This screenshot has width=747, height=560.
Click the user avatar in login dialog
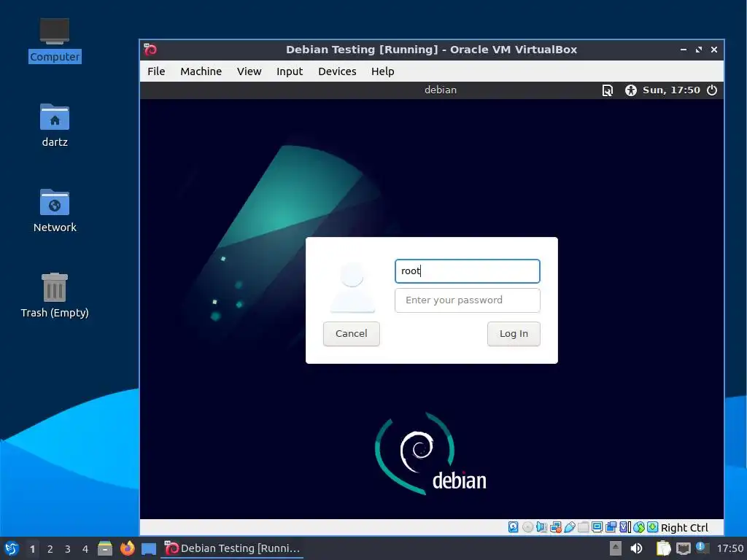coord(352,287)
